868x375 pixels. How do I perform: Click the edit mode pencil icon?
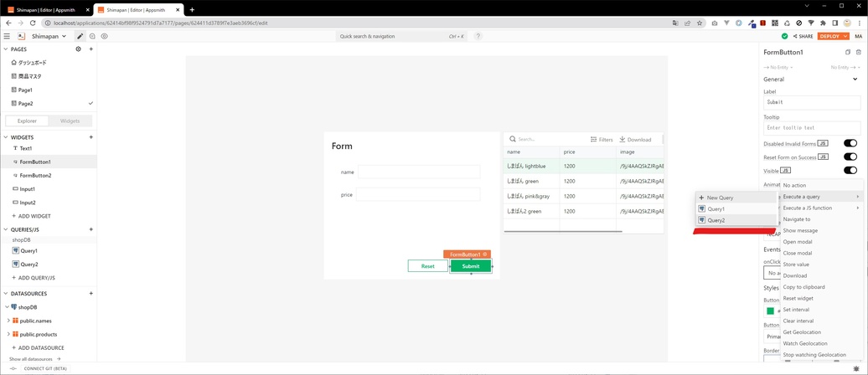[80, 36]
